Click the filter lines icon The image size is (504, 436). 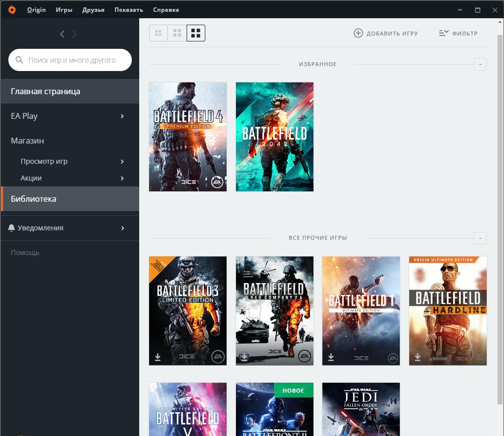coord(444,33)
